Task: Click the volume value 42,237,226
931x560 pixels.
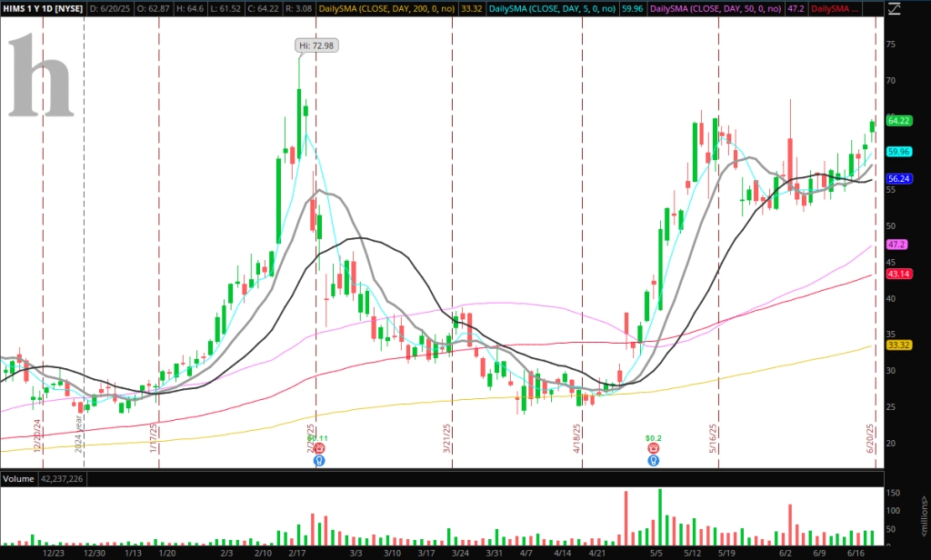Action: [62, 479]
